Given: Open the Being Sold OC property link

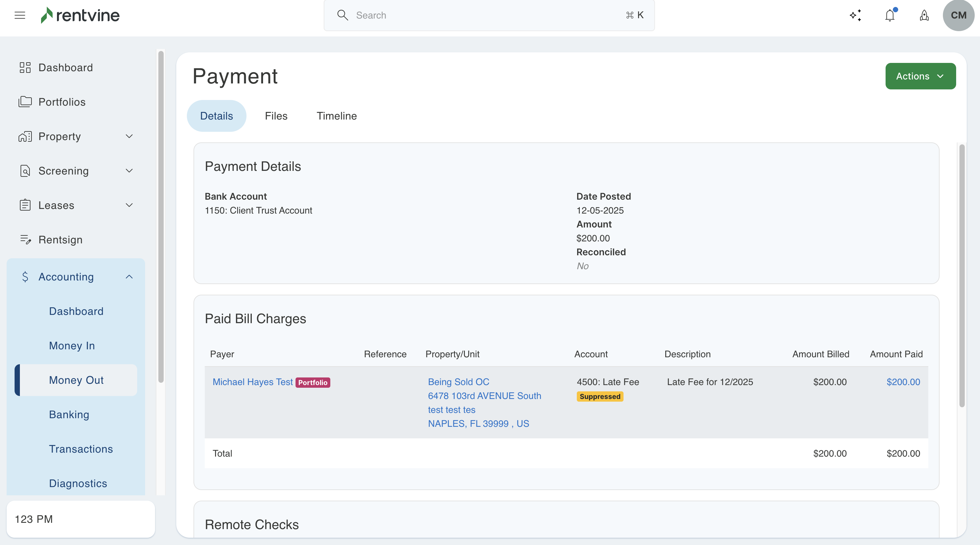Looking at the screenshot, I should [458, 382].
